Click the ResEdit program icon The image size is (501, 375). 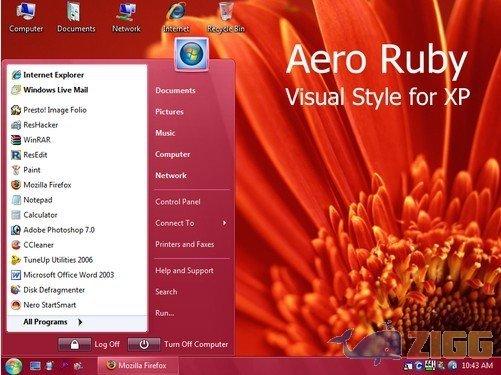point(16,155)
